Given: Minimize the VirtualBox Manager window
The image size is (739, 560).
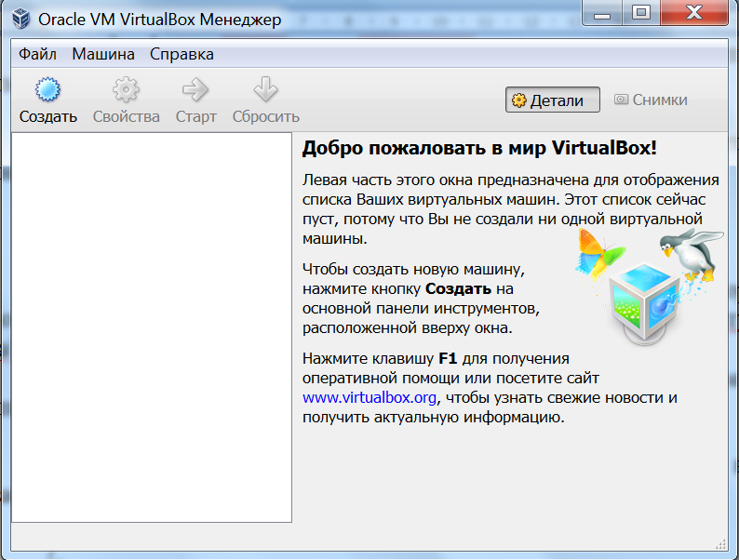Looking at the screenshot, I should pos(602,14).
